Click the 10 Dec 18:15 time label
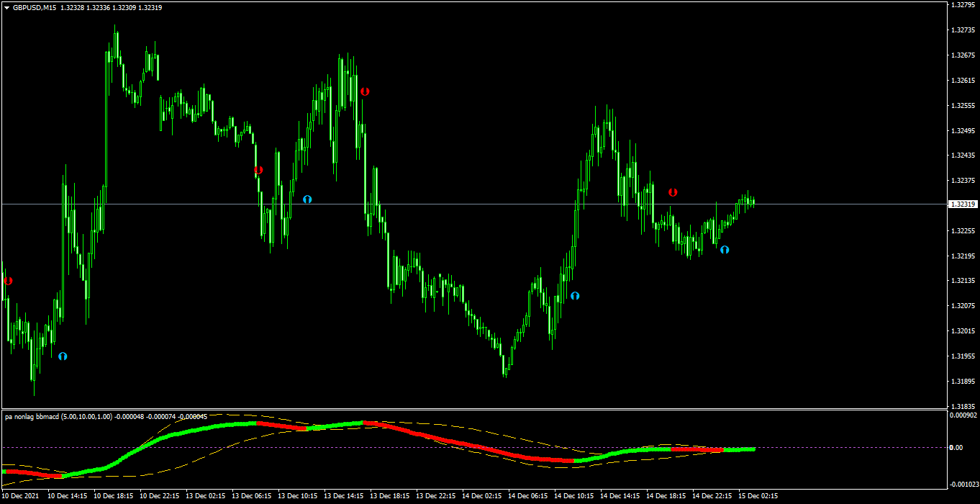This screenshot has height=504, width=980. pyautogui.click(x=114, y=497)
